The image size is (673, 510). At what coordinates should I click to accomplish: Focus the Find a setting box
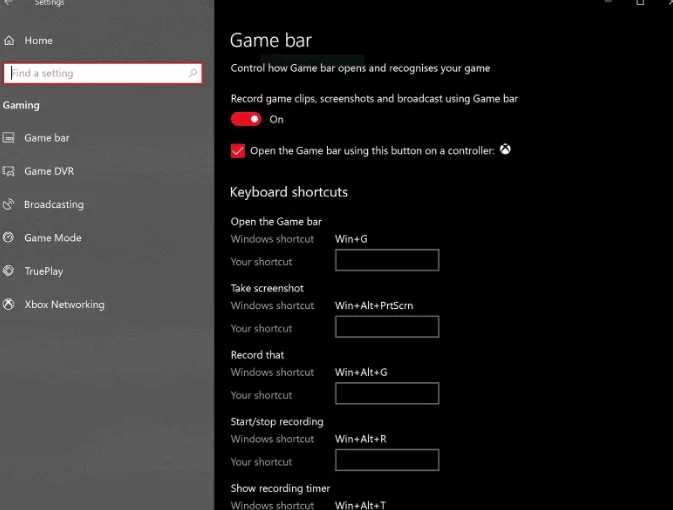coord(103,73)
